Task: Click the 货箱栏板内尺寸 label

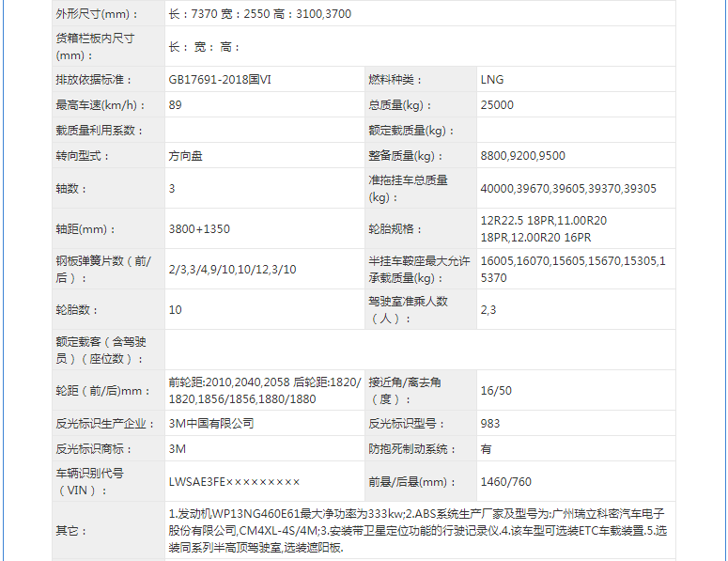Action: point(95,46)
